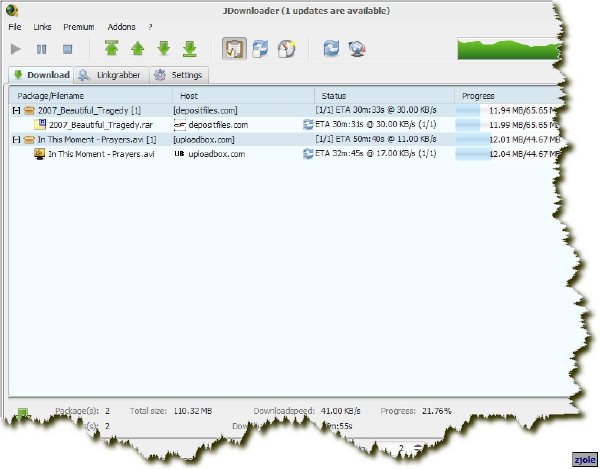This screenshot has width=600, height=469.
Task: Click progress bar showing 12.04 MB/44.67 MB
Action: pos(507,154)
